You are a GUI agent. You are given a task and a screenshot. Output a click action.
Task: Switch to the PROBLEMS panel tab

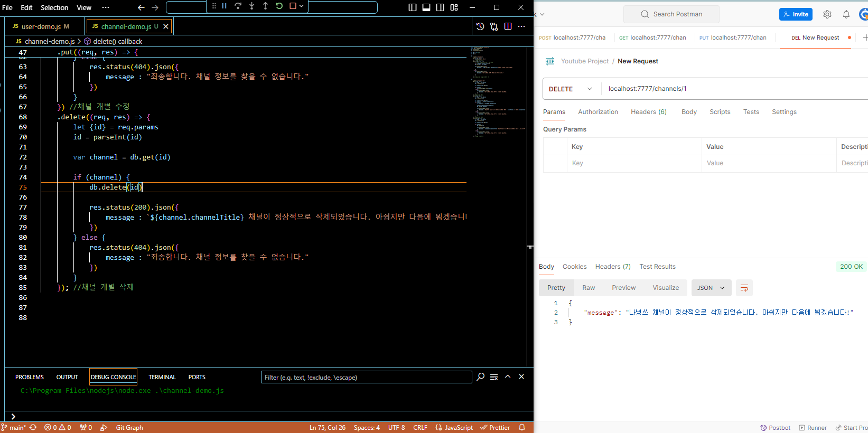[30, 377]
